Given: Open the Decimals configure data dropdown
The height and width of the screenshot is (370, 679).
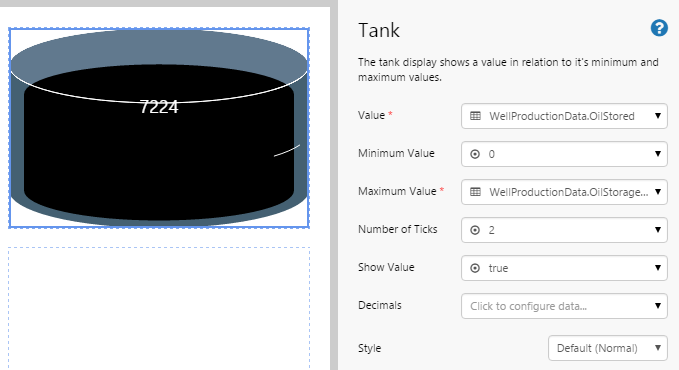Looking at the screenshot, I should pyautogui.click(x=564, y=306).
